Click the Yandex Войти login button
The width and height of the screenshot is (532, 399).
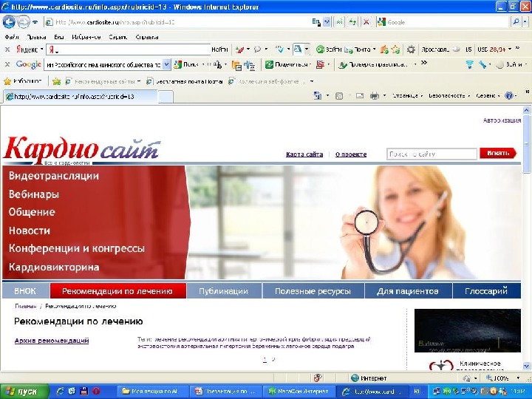point(328,50)
